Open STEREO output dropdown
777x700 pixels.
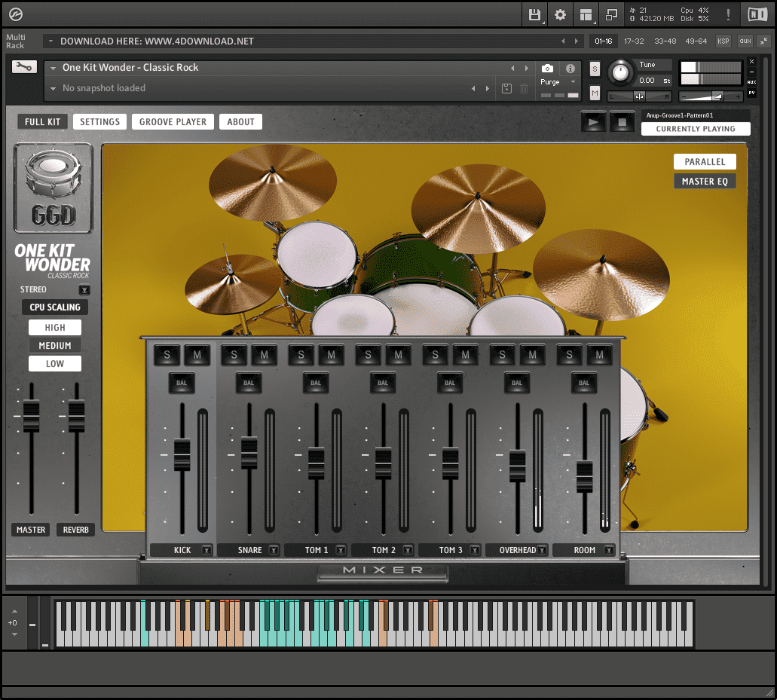84,289
